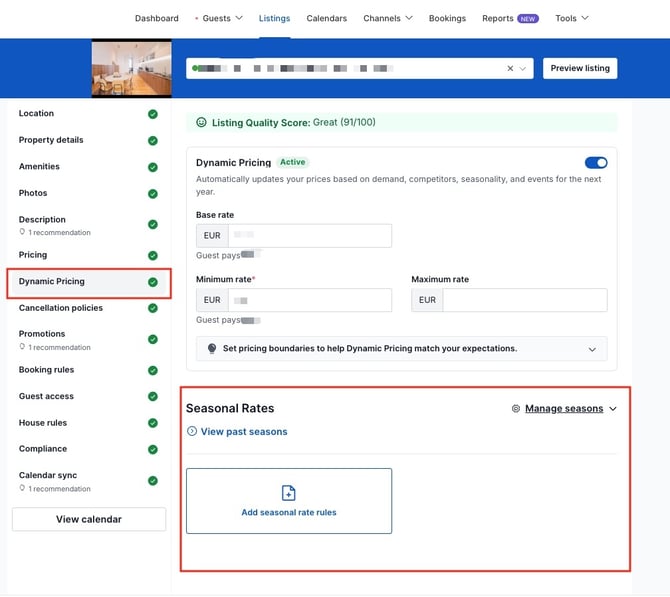Click the Minimum rate input field

[x=310, y=300]
